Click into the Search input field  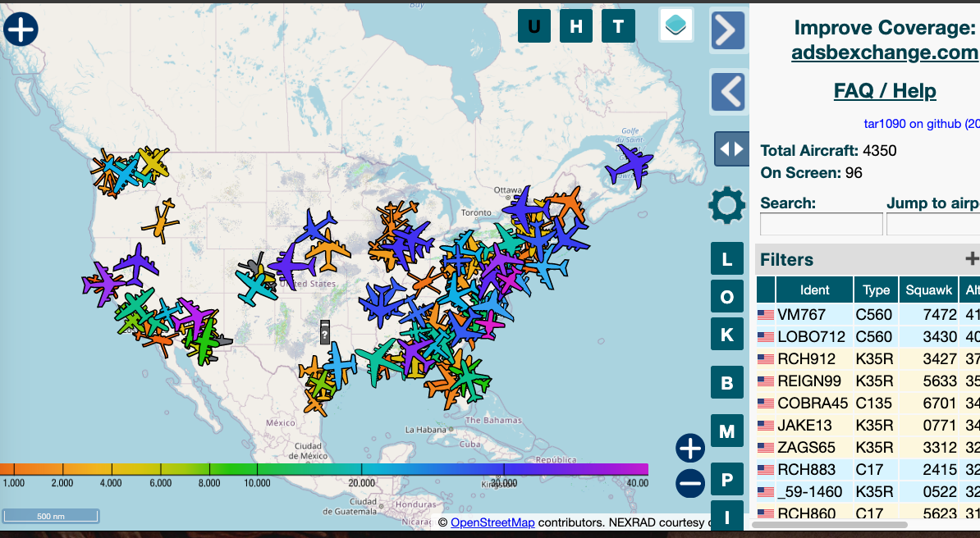[822, 224]
